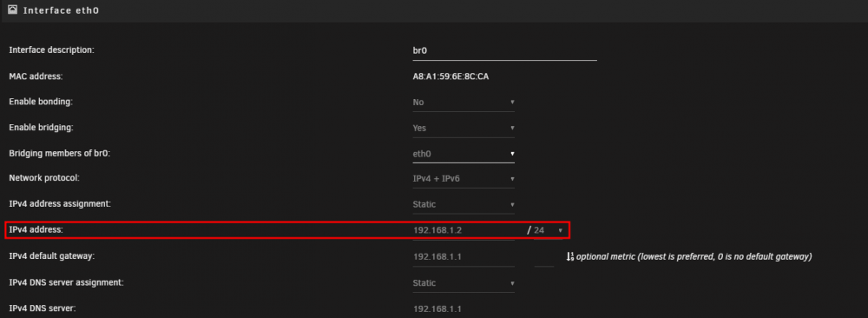This screenshot has width=868, height=318.
Task: Click the sort-order icon before optional metric
Action: [x=570, y=256]
